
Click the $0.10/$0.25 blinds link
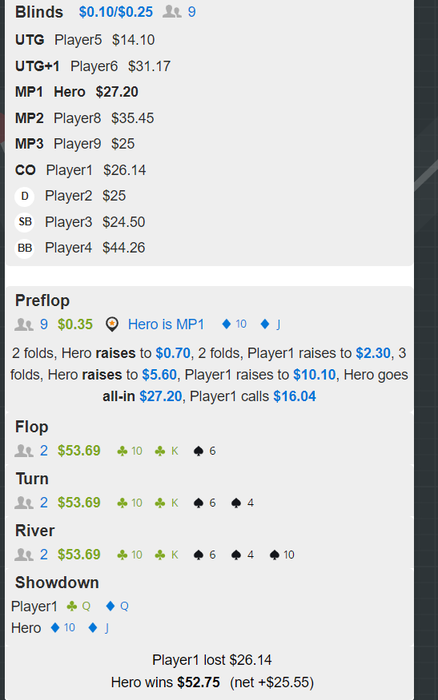(x=116, y=12)
